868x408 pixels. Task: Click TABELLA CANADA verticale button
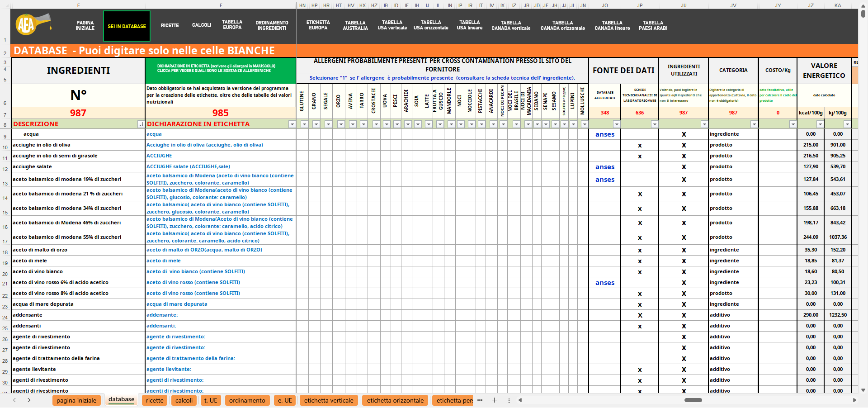pyautogui.click(x=511, y=25)
